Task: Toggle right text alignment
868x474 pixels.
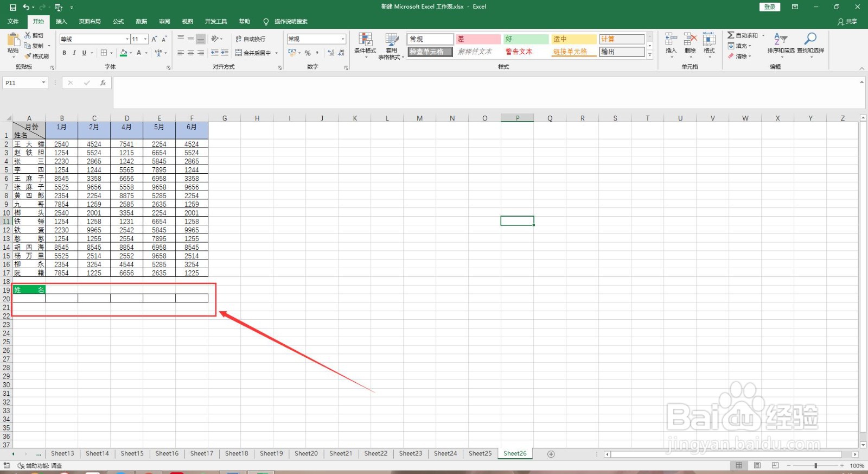Action: point(201,53)
